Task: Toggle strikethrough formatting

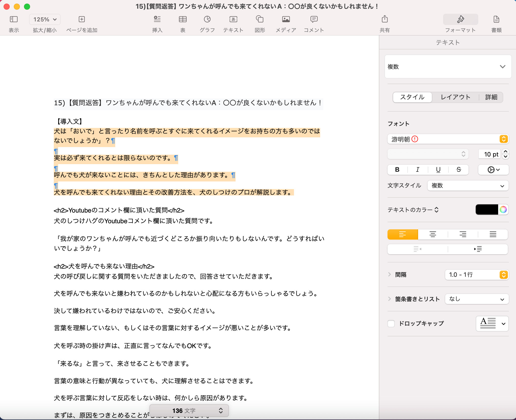Action: [x=458, y=170]
